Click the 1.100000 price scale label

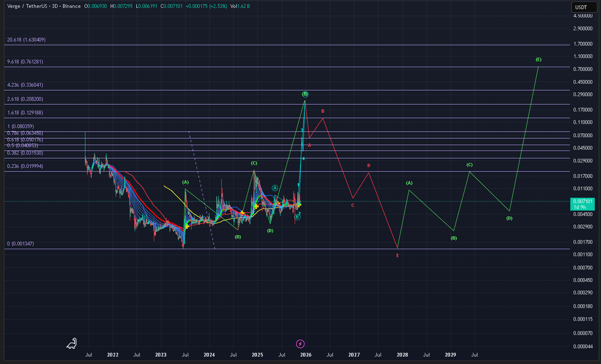[583, 56]
